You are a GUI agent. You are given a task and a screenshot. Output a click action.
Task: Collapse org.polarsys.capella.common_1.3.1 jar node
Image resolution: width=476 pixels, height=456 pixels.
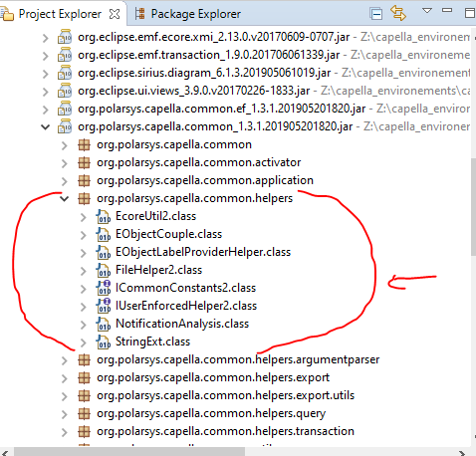[46, 127]
